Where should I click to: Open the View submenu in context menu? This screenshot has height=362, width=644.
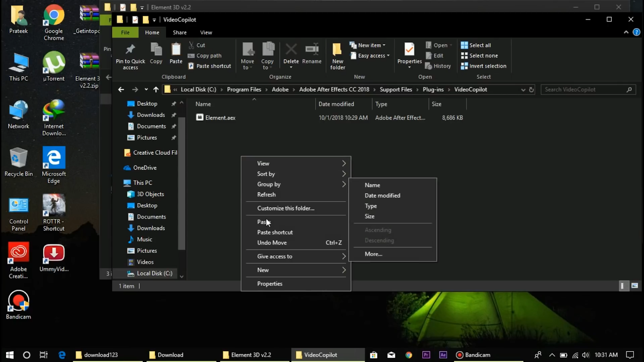tap(296, 163)
